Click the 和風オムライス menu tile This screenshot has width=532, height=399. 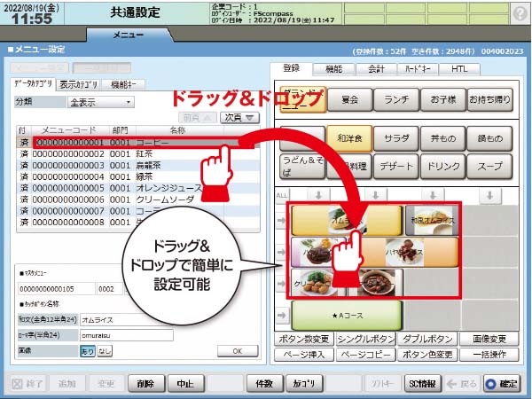tap(430, 221)
